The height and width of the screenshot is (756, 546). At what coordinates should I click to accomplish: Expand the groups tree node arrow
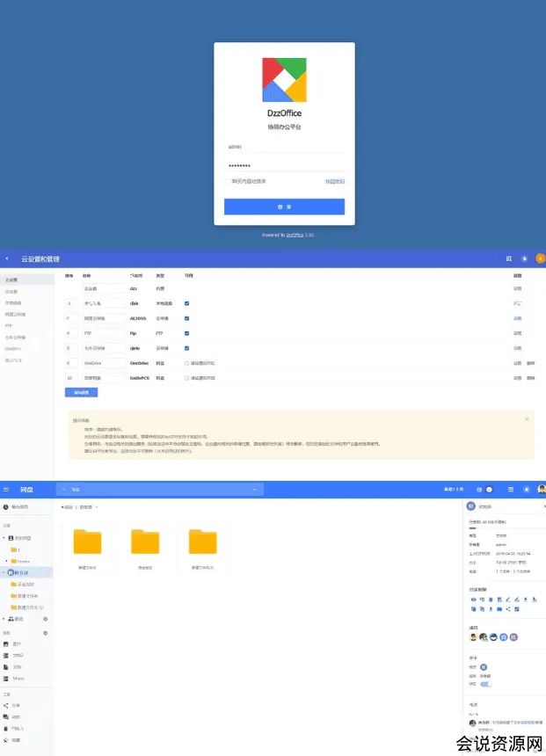4,619
